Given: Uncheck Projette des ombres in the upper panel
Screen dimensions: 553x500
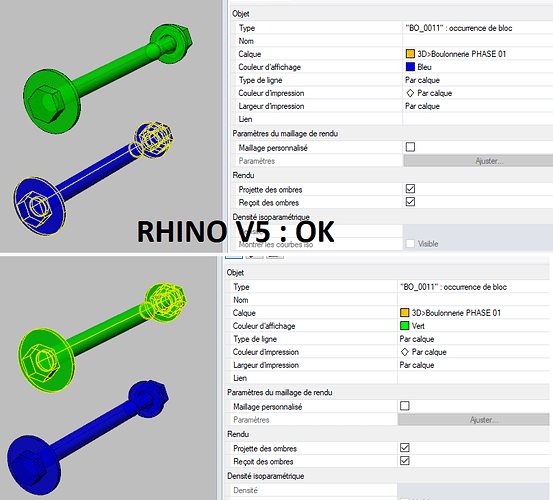Looking at the screenshot, I should pos(410,189).
